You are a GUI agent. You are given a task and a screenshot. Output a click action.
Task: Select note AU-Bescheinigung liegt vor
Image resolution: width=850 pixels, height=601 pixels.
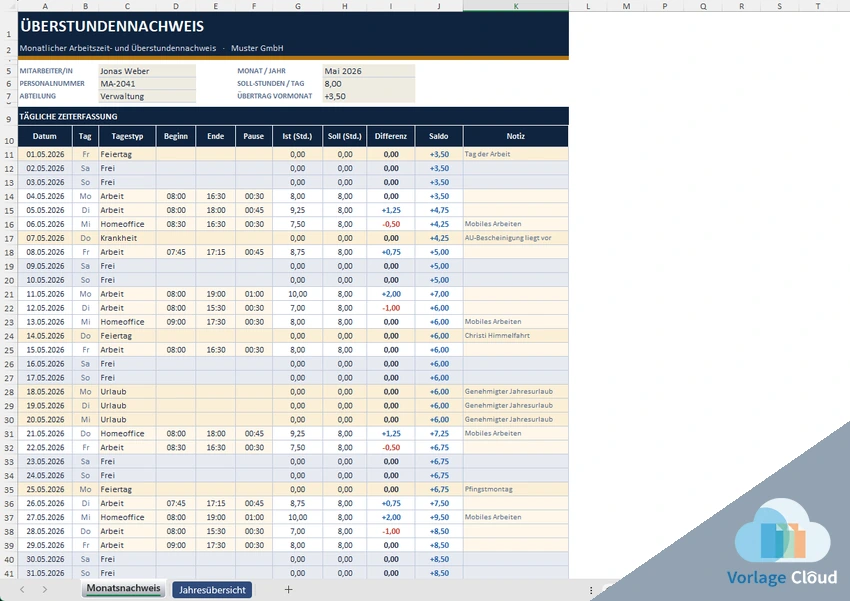(516, 238)
